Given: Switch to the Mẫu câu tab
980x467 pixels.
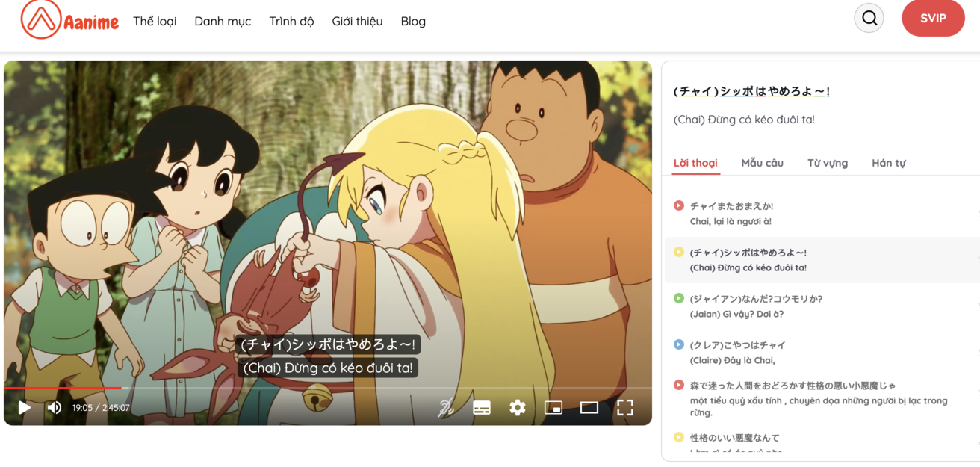Looking at the screenshot, I should [761, 162].
